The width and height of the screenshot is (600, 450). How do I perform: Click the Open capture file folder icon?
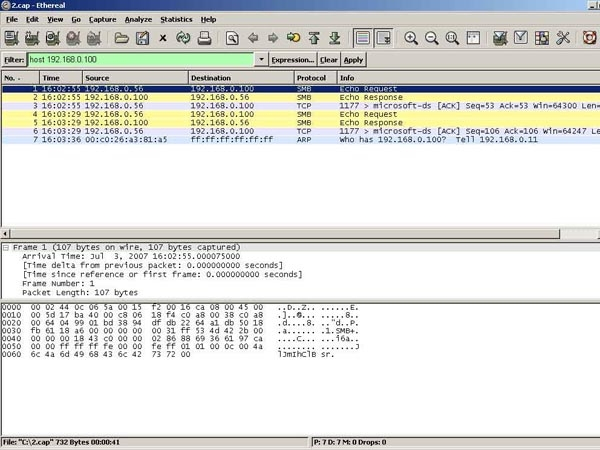(x=121, y=39)
